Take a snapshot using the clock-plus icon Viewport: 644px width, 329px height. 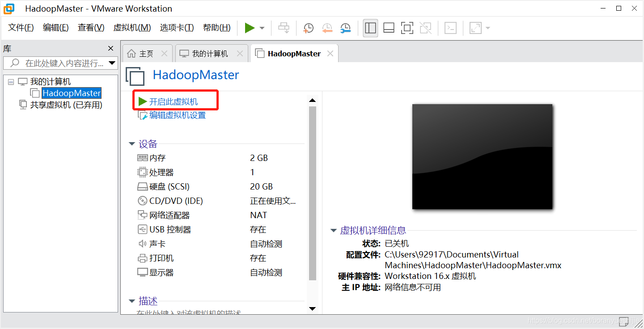(x=309, y=28)
